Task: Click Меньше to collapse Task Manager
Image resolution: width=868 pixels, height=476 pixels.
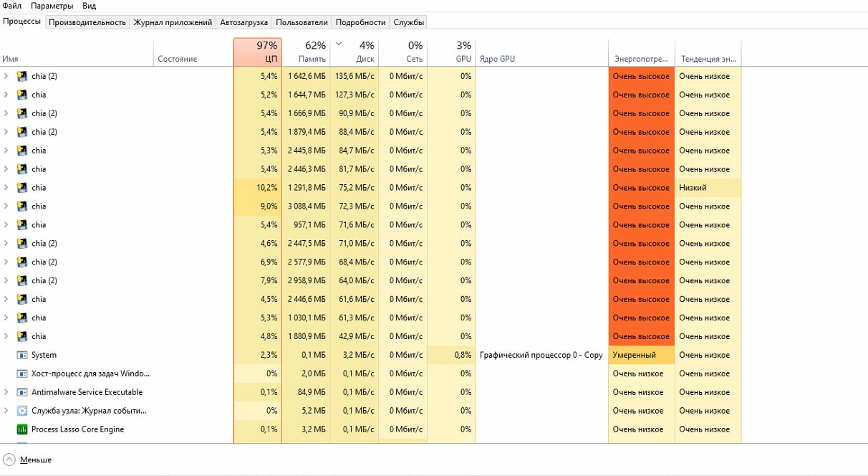Action: click(x=28, y=460)
